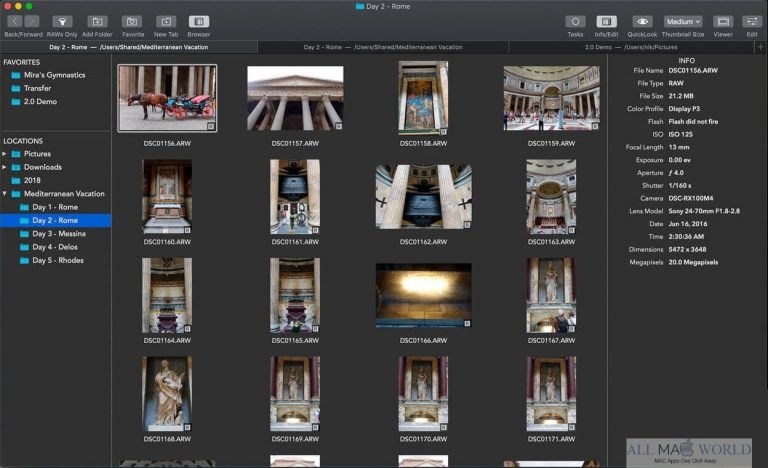Select thumbnail DSC01156.ARW horse carriage
768x468 pixels.
coord(167,99)
